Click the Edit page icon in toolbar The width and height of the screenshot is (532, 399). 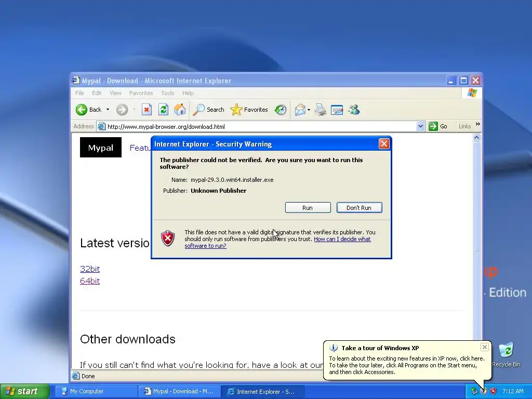tap(337, 110)
